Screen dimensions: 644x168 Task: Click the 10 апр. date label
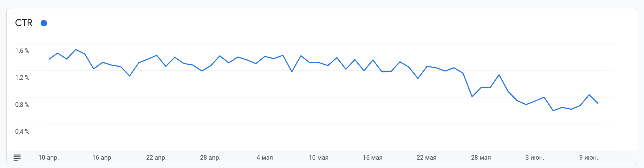48,158
